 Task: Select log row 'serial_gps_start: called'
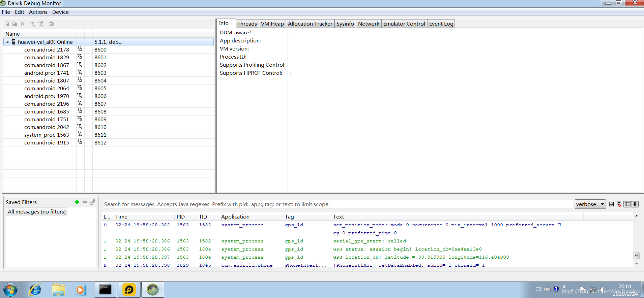coord(368,241)
